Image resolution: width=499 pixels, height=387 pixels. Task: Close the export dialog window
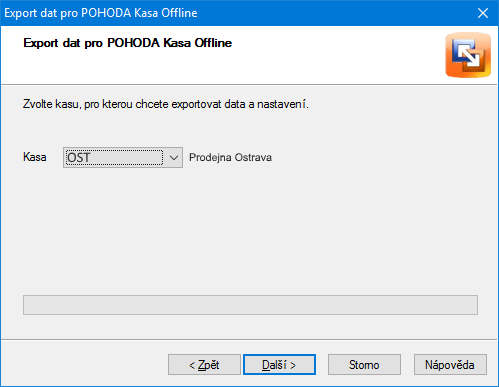tap(483, 13)
